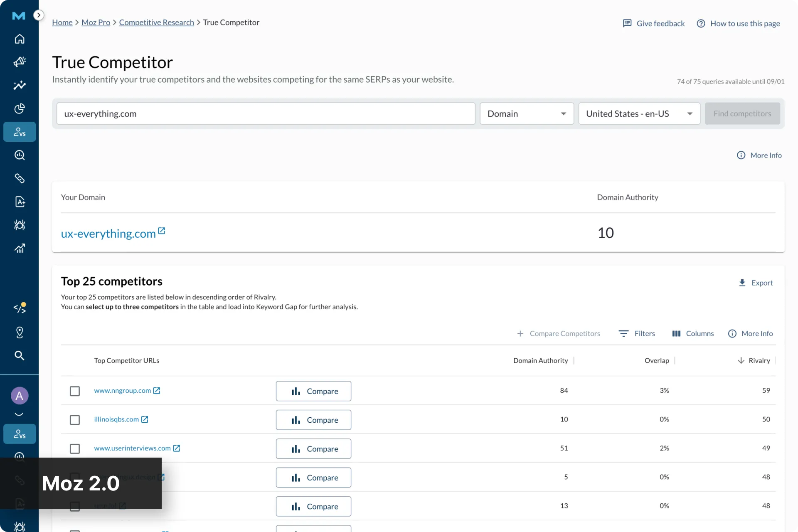Click Compare in the row with Rivalry 48 and Domain Authority 5
Screen dimensions: 798x532
[313, 478]
